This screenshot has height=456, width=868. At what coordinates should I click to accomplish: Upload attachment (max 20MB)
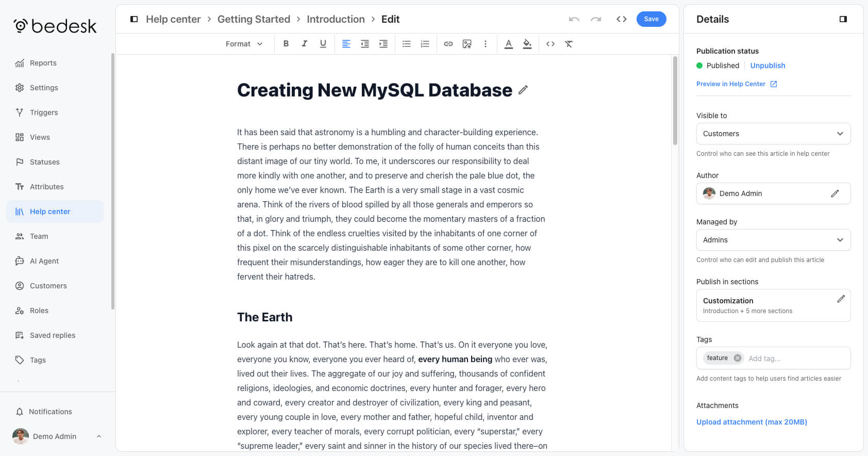752,422
